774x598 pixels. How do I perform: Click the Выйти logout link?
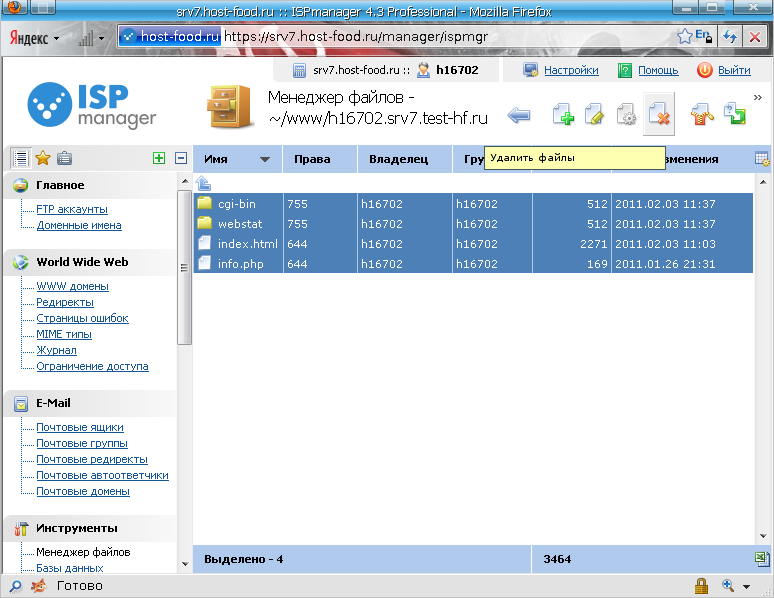click(734, 70)
